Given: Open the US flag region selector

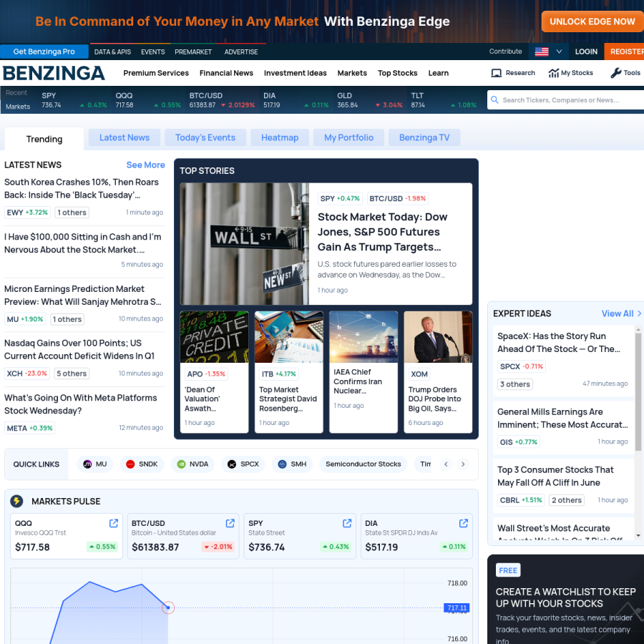Looking at the screenshot, I should tap(542, 52).
